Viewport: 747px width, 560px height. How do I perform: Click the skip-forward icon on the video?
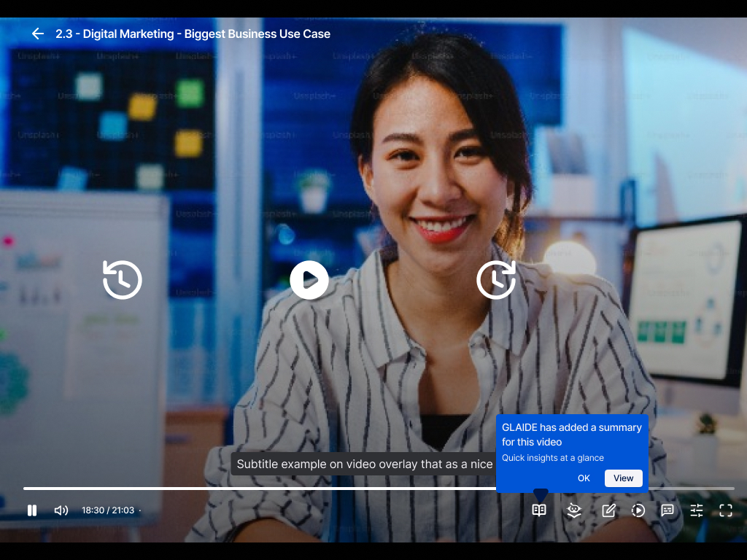click(496, 280)
